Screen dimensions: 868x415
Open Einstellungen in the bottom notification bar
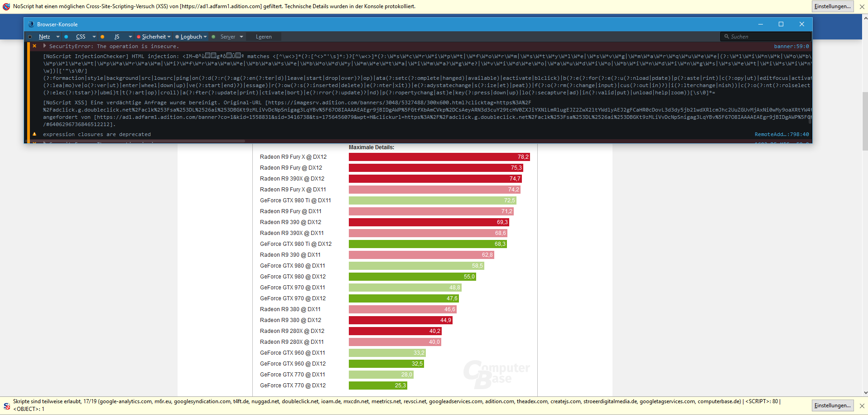[x=833, y=405]
